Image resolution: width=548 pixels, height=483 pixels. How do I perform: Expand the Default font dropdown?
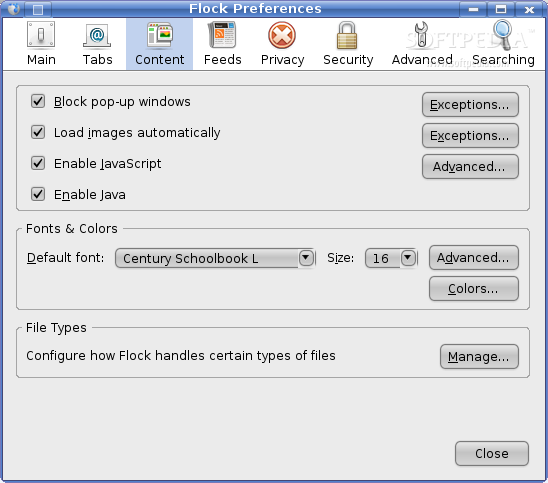pyautogui.click(x=215, y=258)
